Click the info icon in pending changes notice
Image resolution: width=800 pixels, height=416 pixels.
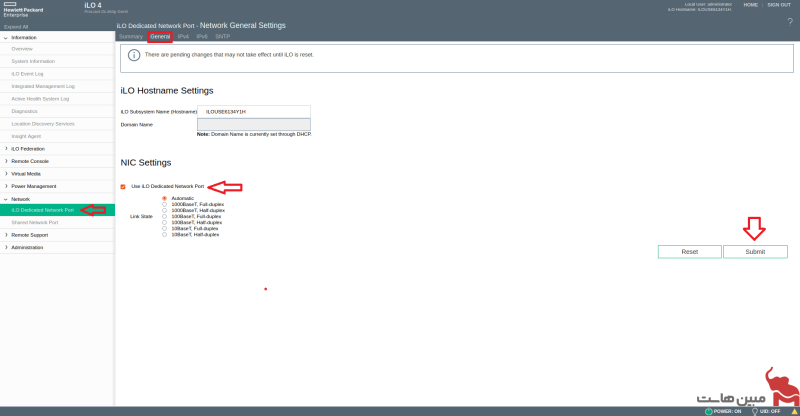(134, 55)
